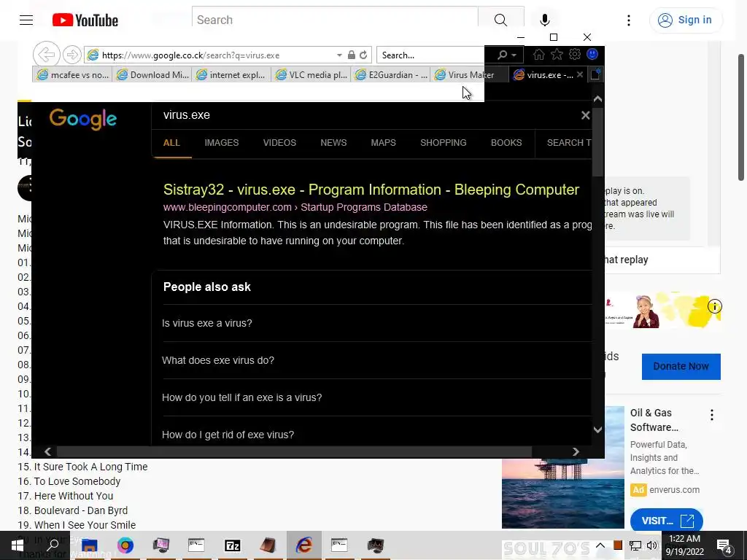Switch to the Virus Maker tab
The image size is (747, 560).
(469, 75)
